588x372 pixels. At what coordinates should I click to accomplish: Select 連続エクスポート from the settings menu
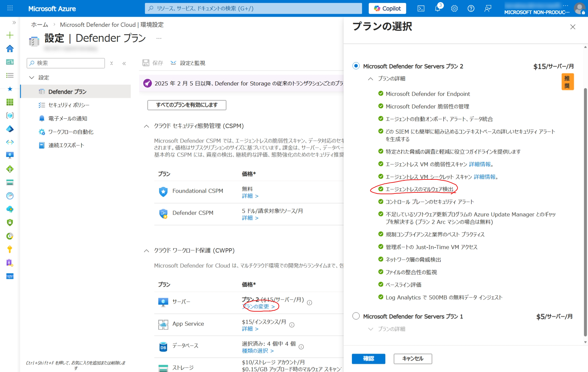click(66, 145)
